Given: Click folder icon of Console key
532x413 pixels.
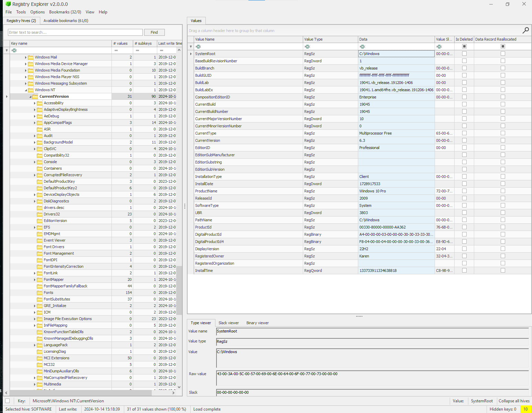Looking at the screenshot, I should [x=40, y=162].
